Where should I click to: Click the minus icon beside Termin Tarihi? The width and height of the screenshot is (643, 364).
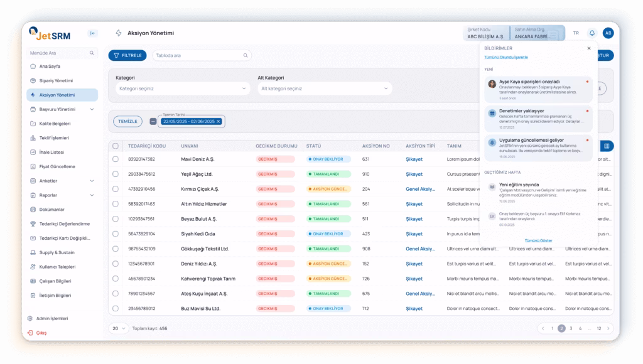click(153, 121)
